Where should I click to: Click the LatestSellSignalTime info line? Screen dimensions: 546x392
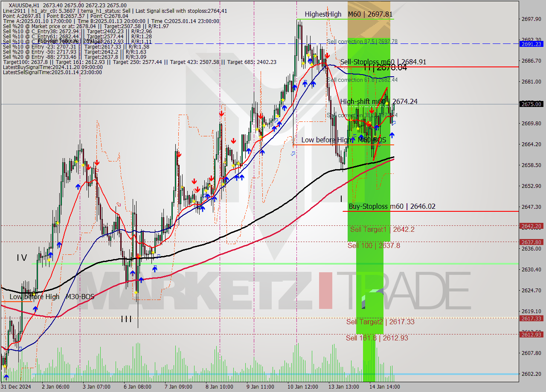pos(52,72)
